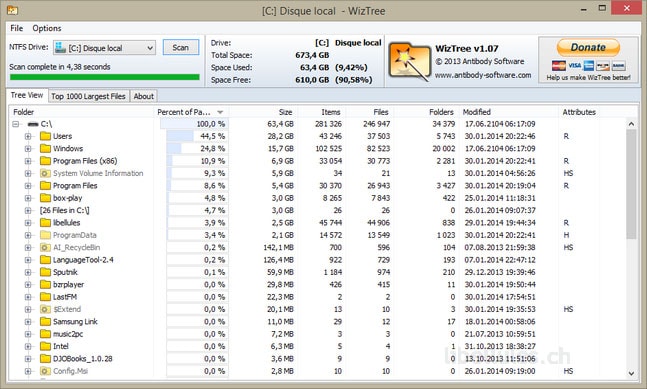Sort by the Items column header
The image size is (647, 389).
point(321,112)
